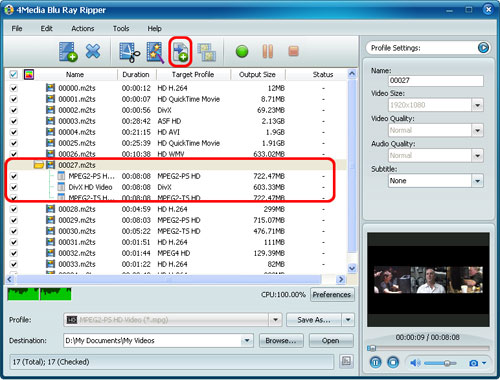Open the File menu
The image size is (500, 380).
17,29
